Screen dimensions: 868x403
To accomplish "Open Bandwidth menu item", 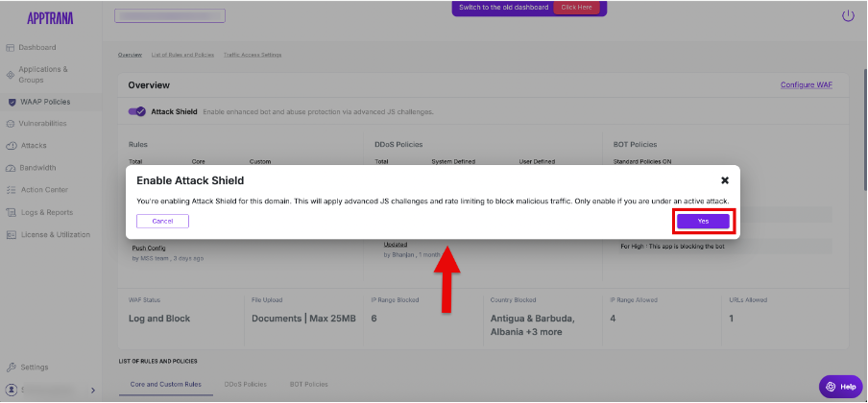I will pos(37,168).
